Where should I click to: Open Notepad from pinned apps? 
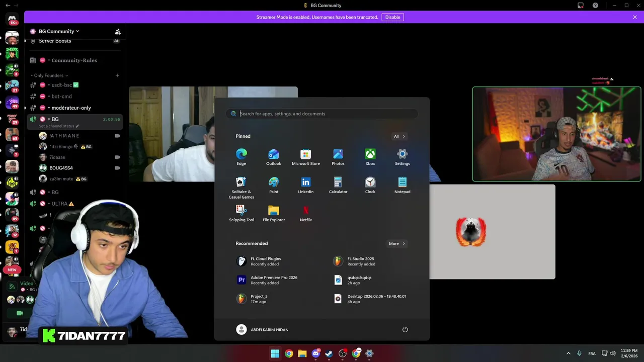pyautogui.click(x=403, y=185)
